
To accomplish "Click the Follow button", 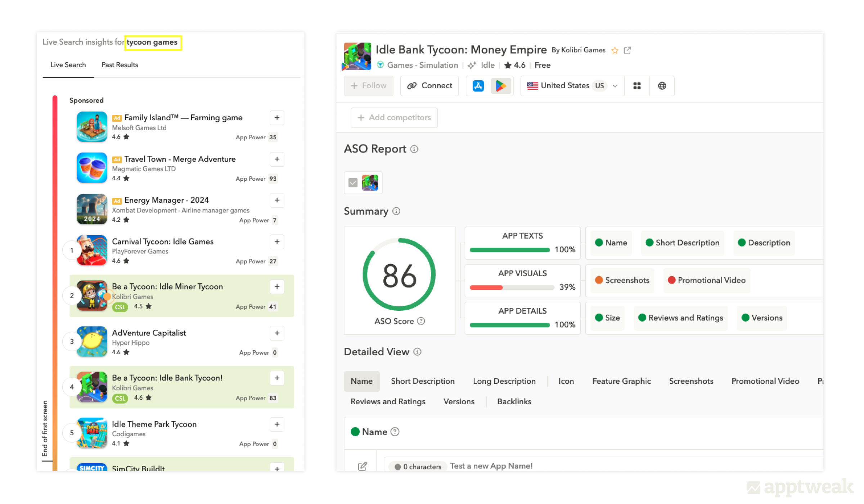I will point(368,86).
